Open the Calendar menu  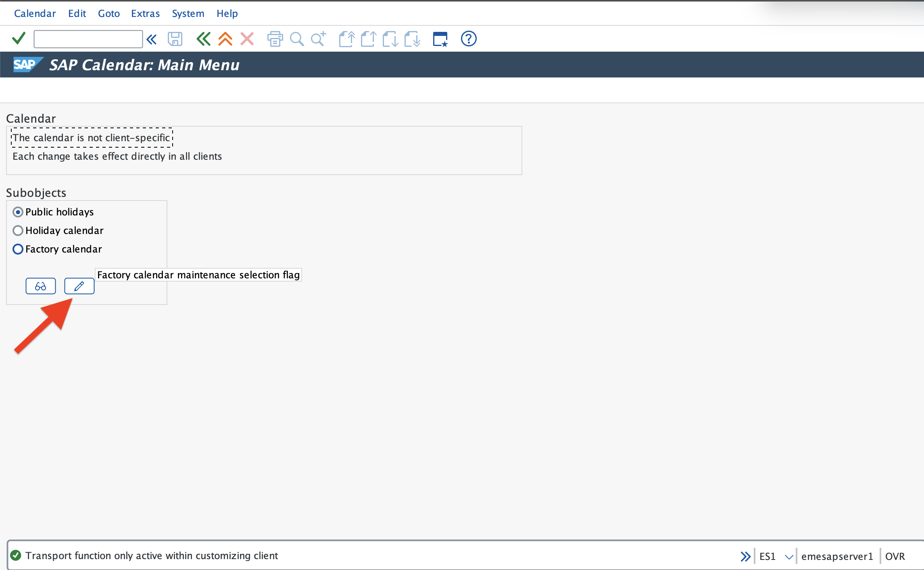pos(35,13)
